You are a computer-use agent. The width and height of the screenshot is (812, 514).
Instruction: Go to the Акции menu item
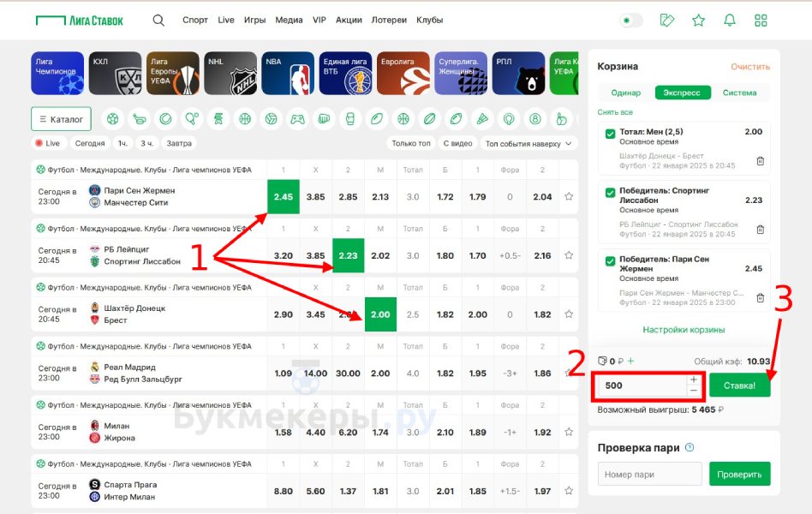click(349, 21)
